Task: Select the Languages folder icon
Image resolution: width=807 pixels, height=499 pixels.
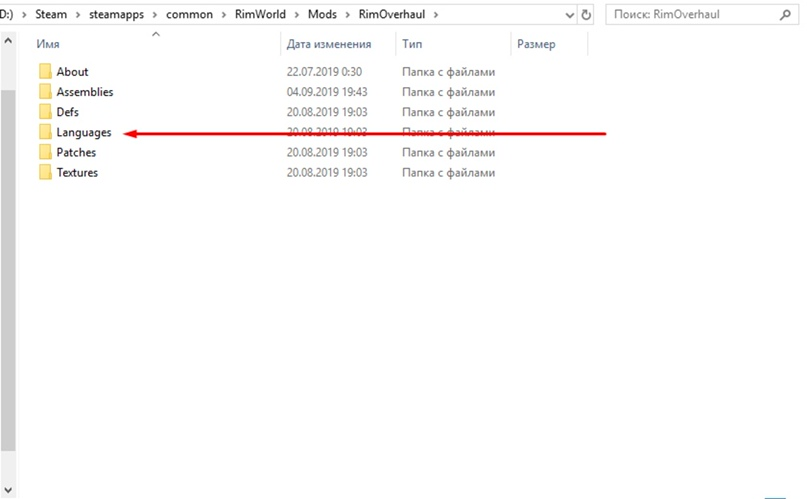Action: [x=45, y=132]
